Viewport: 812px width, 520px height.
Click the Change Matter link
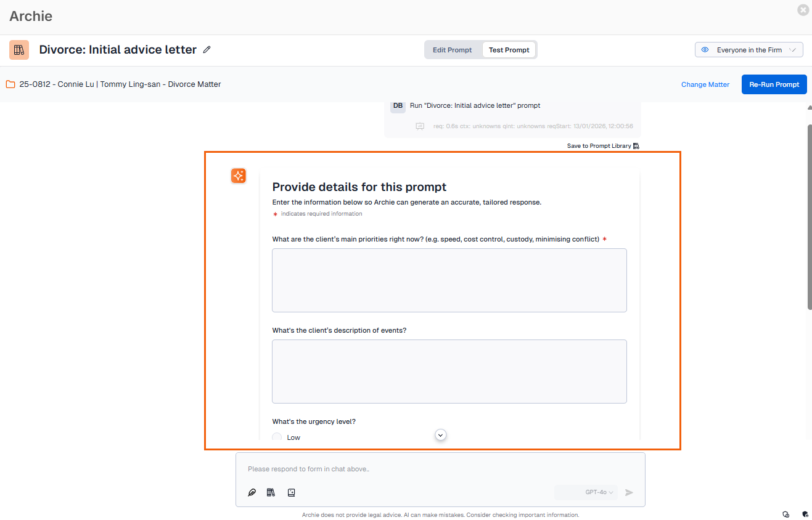click(705, 84)
